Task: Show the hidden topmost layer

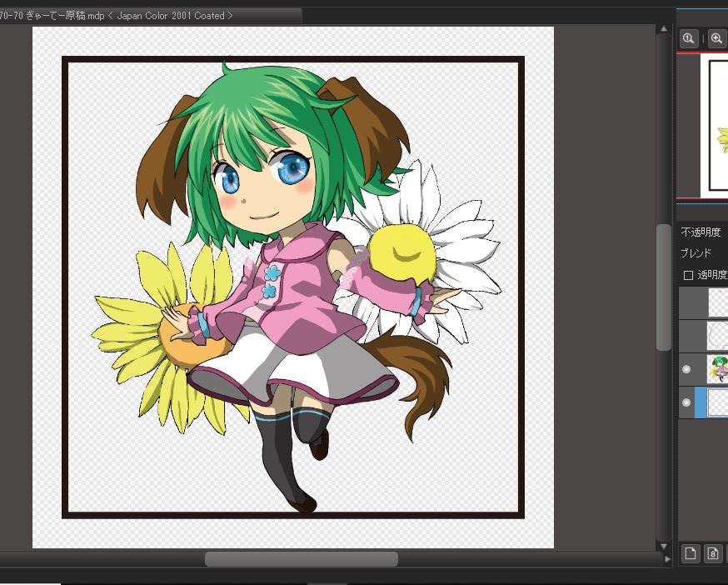Action: point(686,303)
